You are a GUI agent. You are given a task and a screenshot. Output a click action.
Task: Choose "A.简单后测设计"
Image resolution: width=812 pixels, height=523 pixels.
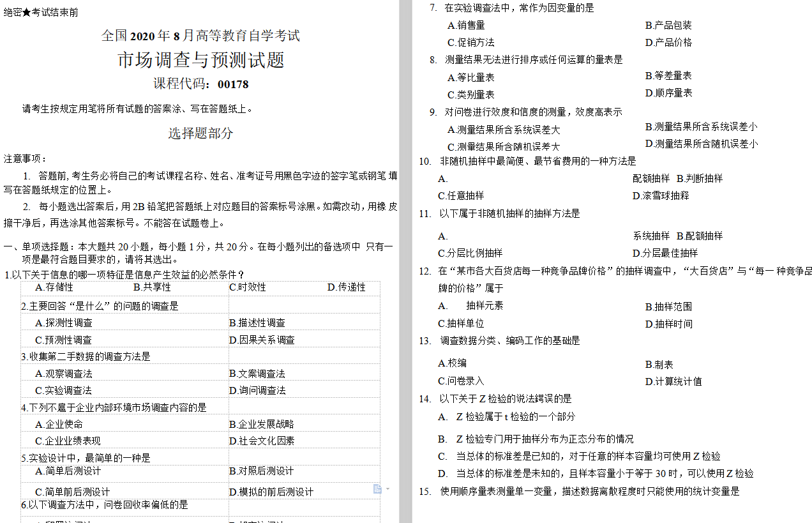click(x=68, y=471)
